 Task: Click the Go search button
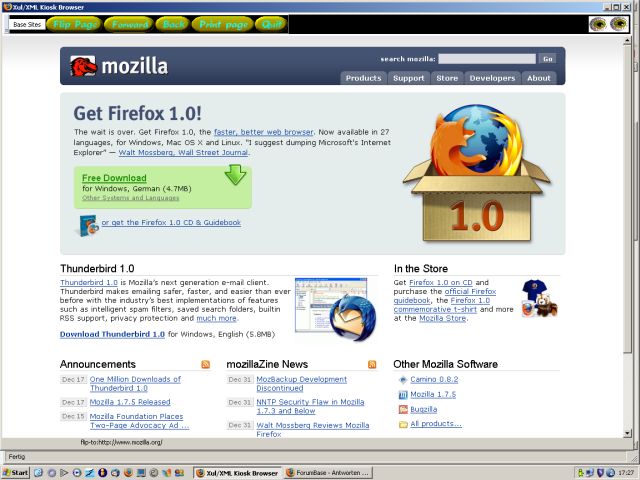pyautogui.click(x=547, y=59)
